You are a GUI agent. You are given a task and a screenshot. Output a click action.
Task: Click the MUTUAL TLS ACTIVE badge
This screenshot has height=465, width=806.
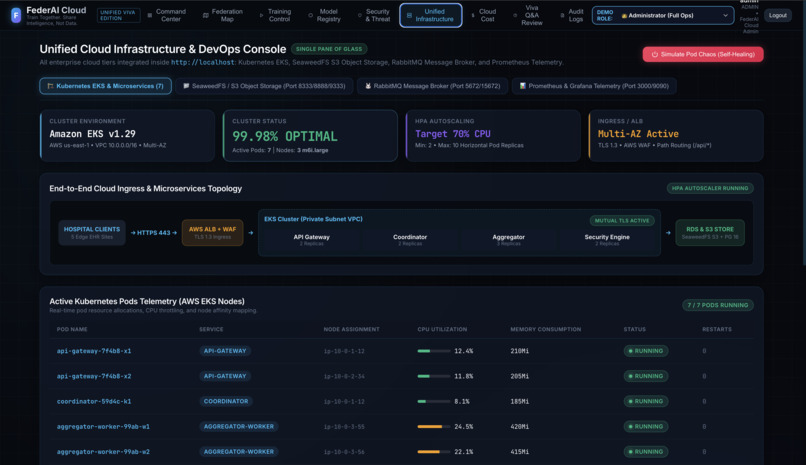pos(622,220)
